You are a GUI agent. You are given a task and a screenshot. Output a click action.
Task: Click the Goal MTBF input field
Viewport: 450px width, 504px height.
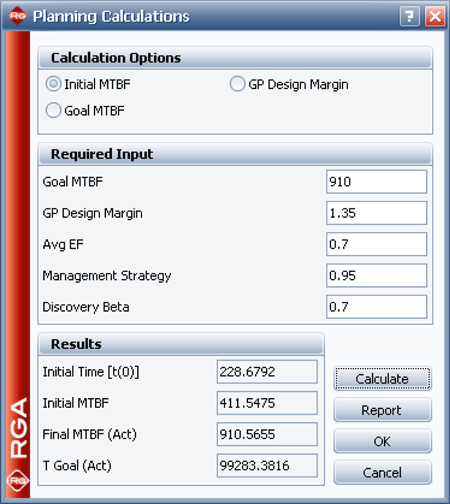[377, 182]
